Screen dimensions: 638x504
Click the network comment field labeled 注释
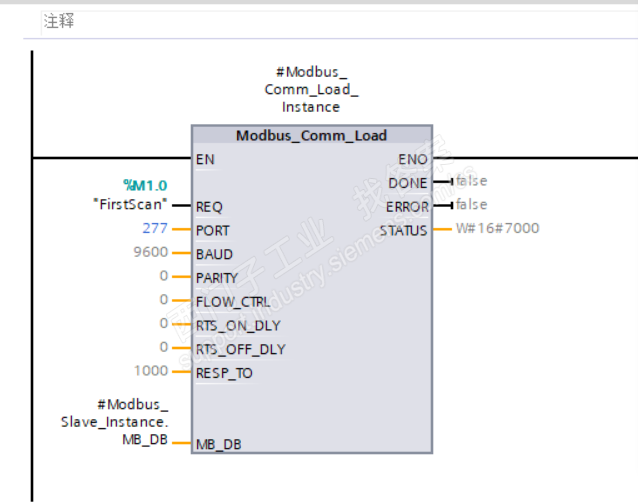340,21
